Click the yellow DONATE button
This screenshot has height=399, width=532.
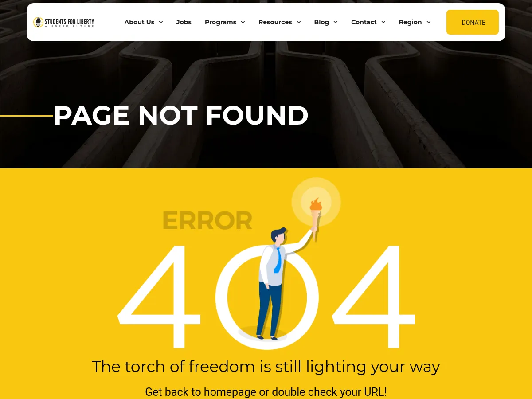click(x=473, y=22)
